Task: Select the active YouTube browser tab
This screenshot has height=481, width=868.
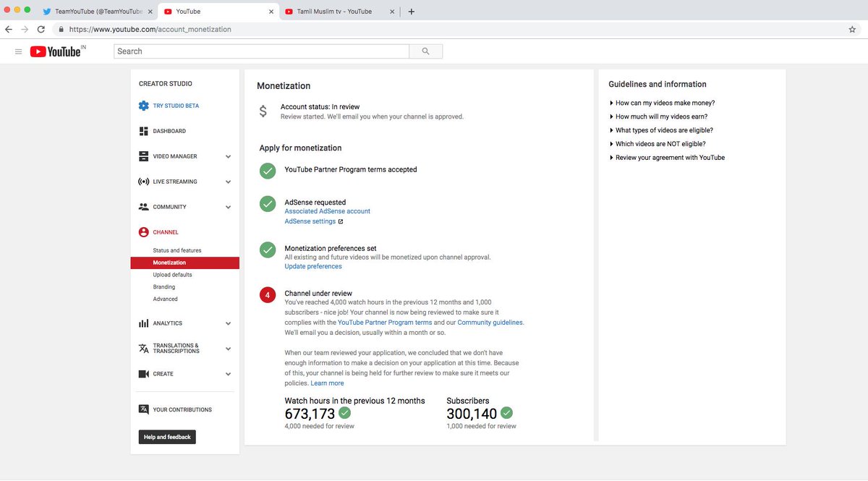Action: [x=217, y=12]
